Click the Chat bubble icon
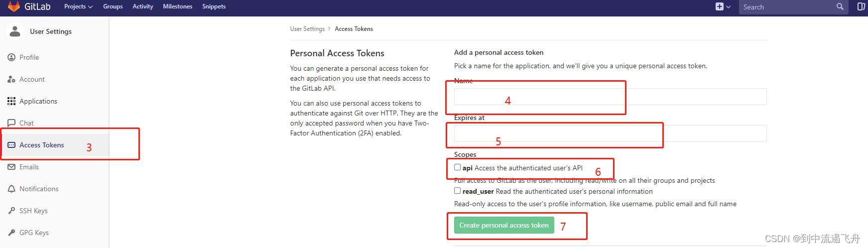This screenshot has width=868, height=248. (x=11, y=123)
